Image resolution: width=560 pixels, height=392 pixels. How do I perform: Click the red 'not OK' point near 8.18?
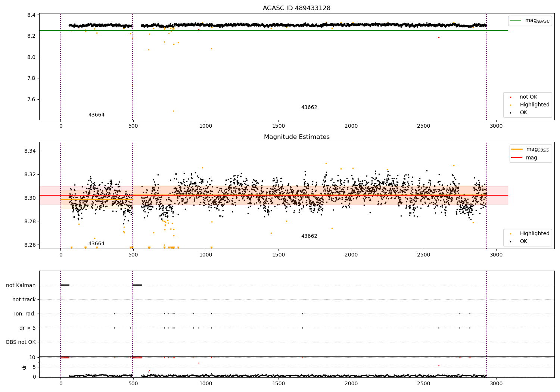point(439,37)
